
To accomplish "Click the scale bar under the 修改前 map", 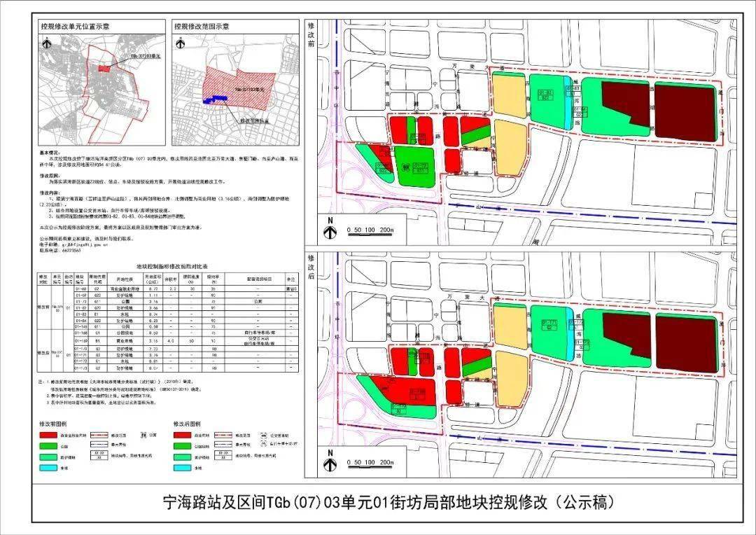I will [370, 231].
